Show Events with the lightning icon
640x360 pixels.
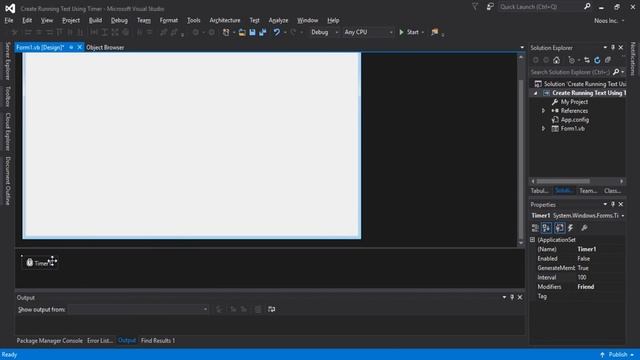[571, 228]
